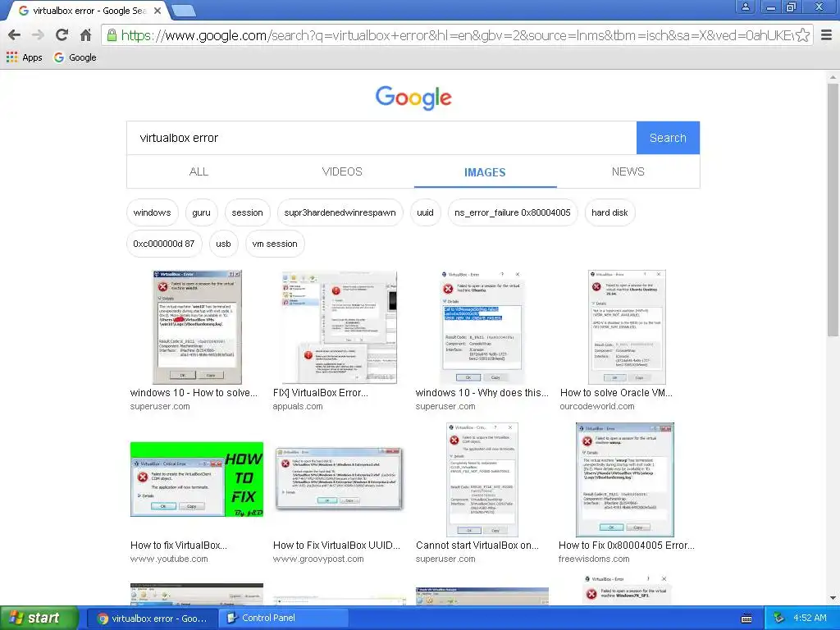
Task: Select the vm session chip
Action: tap(275, 244)
